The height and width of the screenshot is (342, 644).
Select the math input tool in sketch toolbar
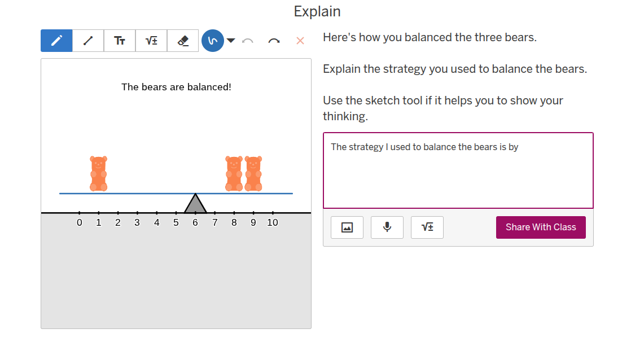point(151,41)
